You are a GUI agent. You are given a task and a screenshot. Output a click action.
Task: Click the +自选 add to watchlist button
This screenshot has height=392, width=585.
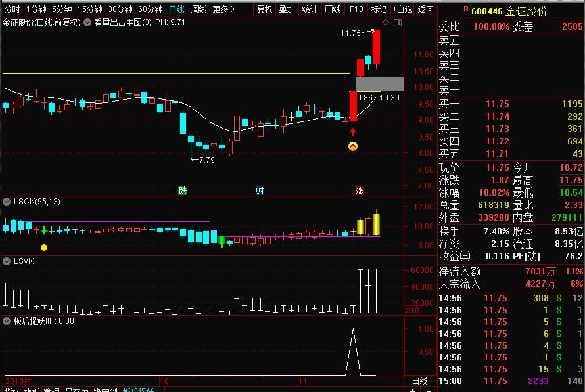coord(402,9)
